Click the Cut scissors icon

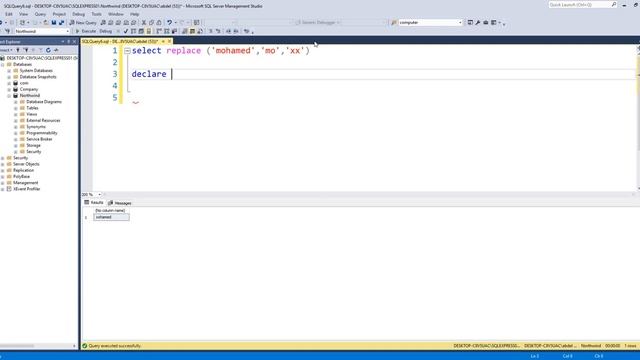click(x=144, y=22)
